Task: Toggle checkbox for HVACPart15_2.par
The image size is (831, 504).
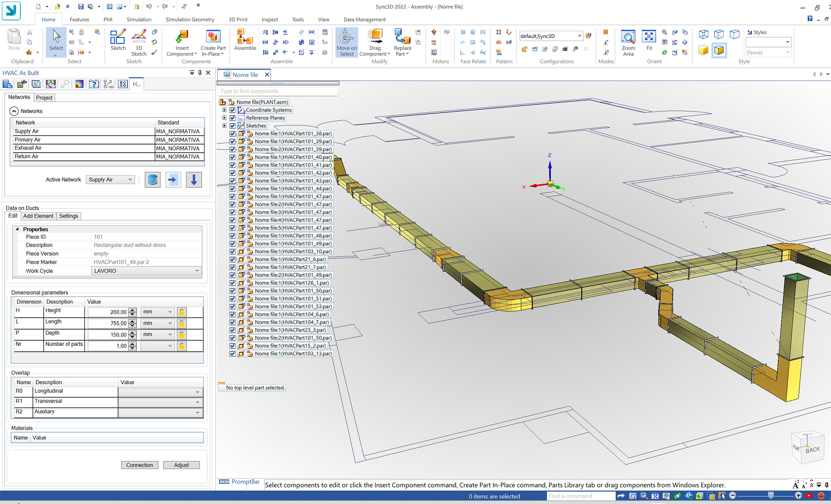Action: [232, 346]
